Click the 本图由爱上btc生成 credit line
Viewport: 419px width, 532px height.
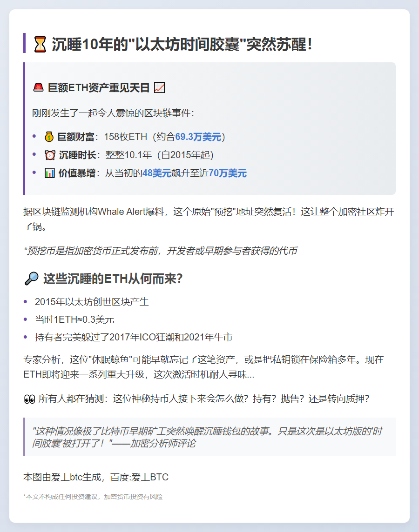click(96, 477)
